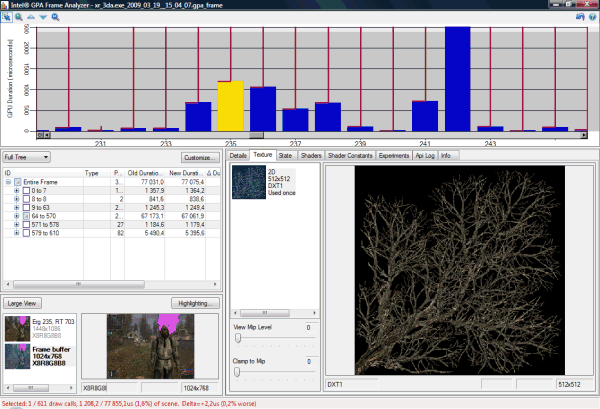Select the yellow bar for draw call 235
This screenshot has height=409, width=600.
230,107
